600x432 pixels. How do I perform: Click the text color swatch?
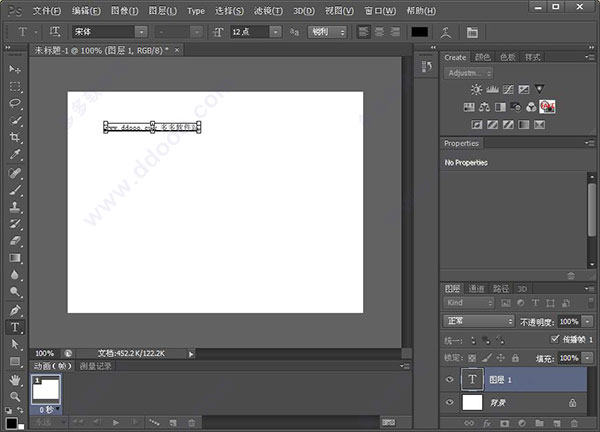[419, 32]
